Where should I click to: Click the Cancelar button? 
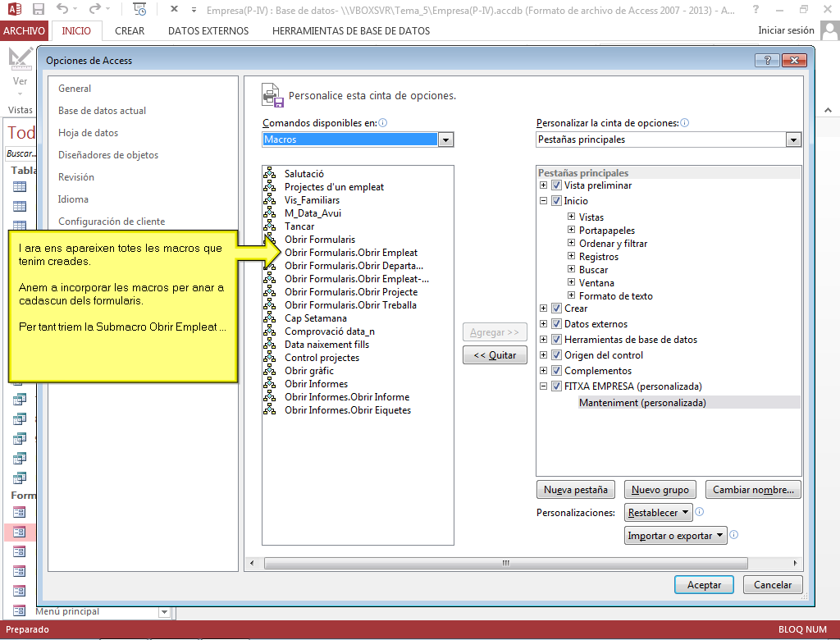click(x=773, y=585)
